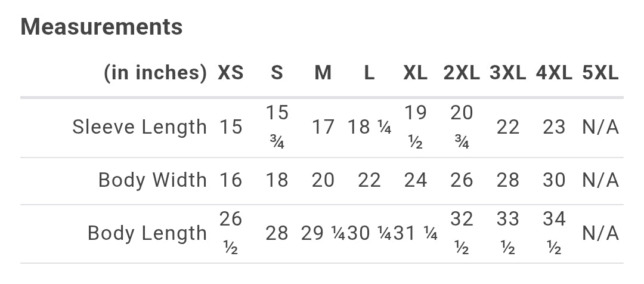
Task: Click the L size column header
Action: pos(369,73)
